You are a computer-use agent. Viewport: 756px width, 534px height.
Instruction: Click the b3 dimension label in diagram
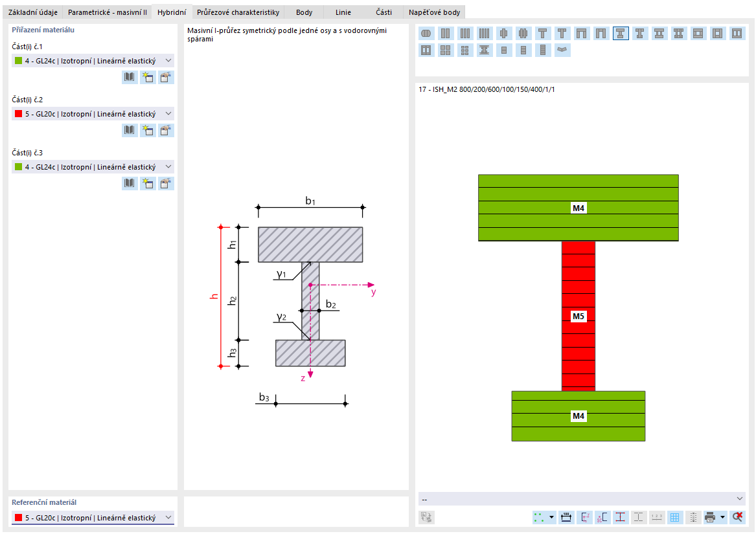[x=264, y=397]
